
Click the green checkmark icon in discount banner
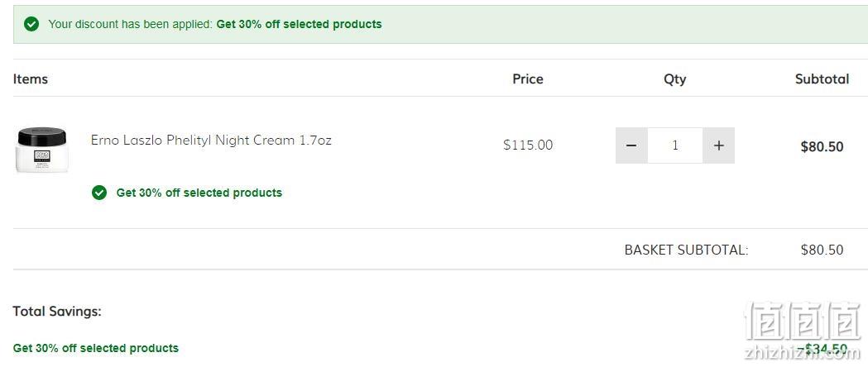point(31,24)
